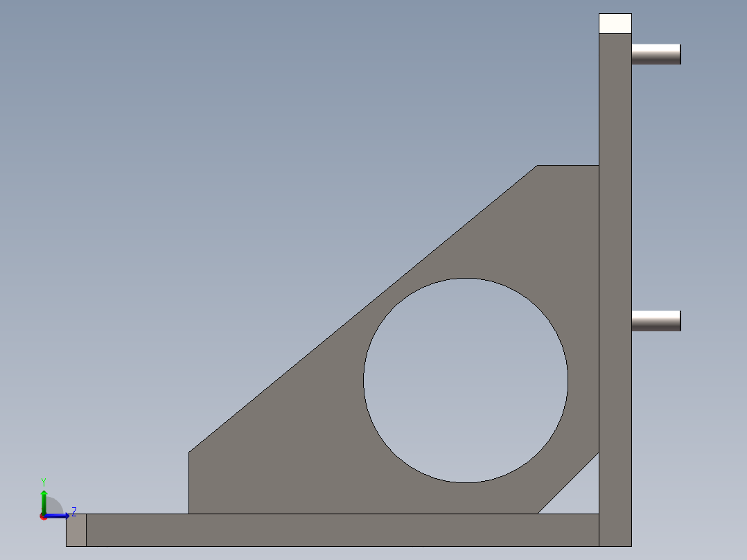Image resolution: width=747 pixels, height=560 pixels.
Task: Select the dark end face of the lower pin
Action: tap(680, 321)
